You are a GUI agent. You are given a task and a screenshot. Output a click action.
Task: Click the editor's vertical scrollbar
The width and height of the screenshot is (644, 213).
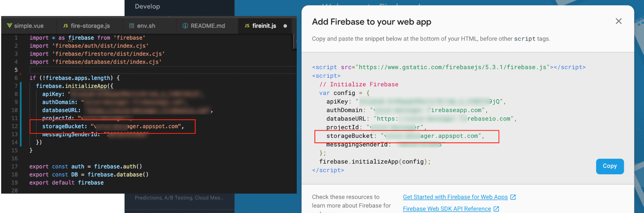tap(294, 42)
